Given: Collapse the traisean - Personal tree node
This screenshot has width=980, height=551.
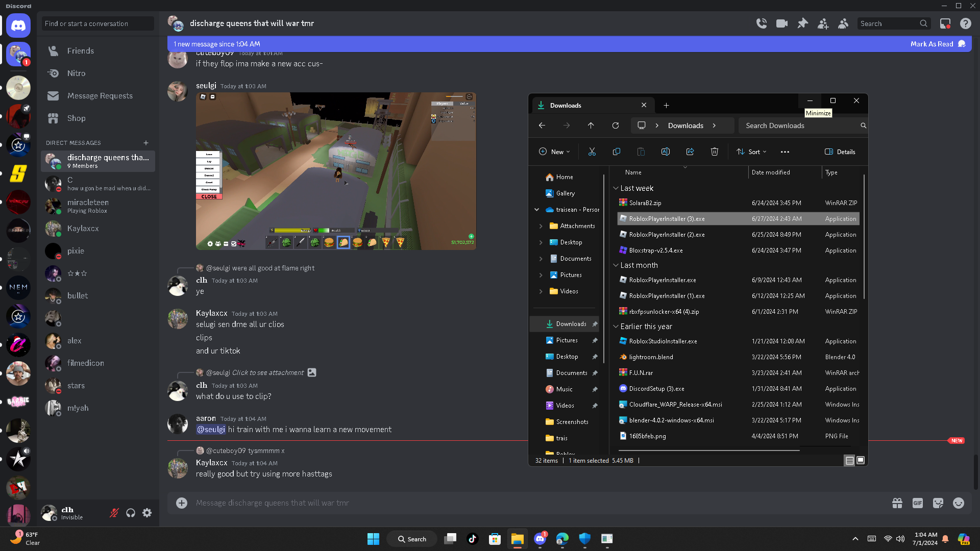Looking at the screenshot, I should click(x=536, y=210).
